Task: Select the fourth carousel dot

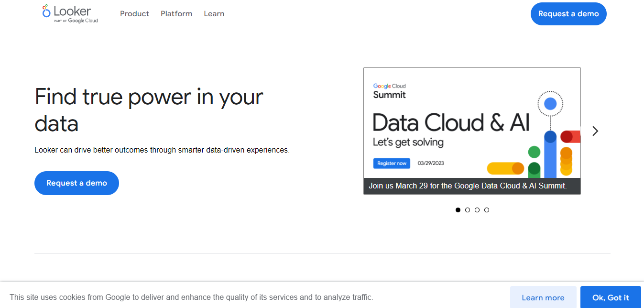Action: (x=487, y=210)
